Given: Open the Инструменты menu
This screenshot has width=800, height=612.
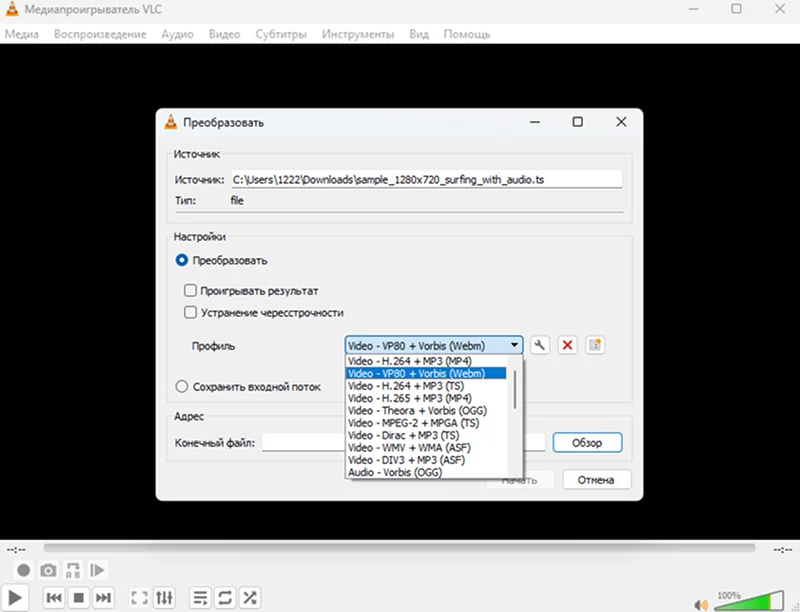Looking at the screenshot, I should pyautogui.click(x=358, y=34).
